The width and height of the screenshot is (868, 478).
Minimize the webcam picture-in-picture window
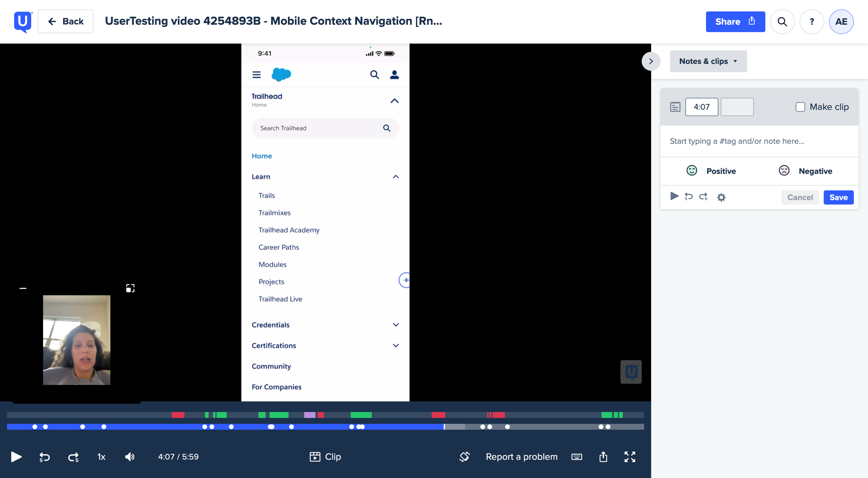pyautogui.click(x=23, y=288)
